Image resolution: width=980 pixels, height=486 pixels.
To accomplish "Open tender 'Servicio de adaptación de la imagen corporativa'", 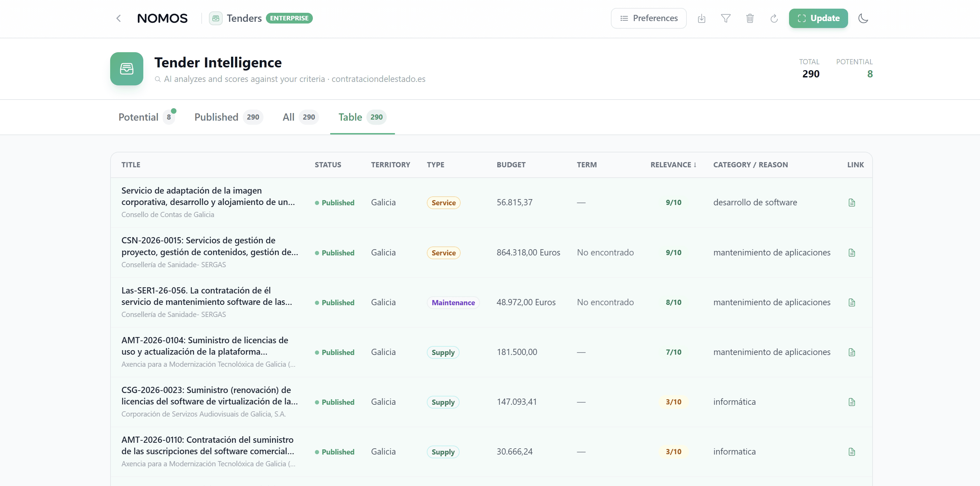I will click(208, 196).
